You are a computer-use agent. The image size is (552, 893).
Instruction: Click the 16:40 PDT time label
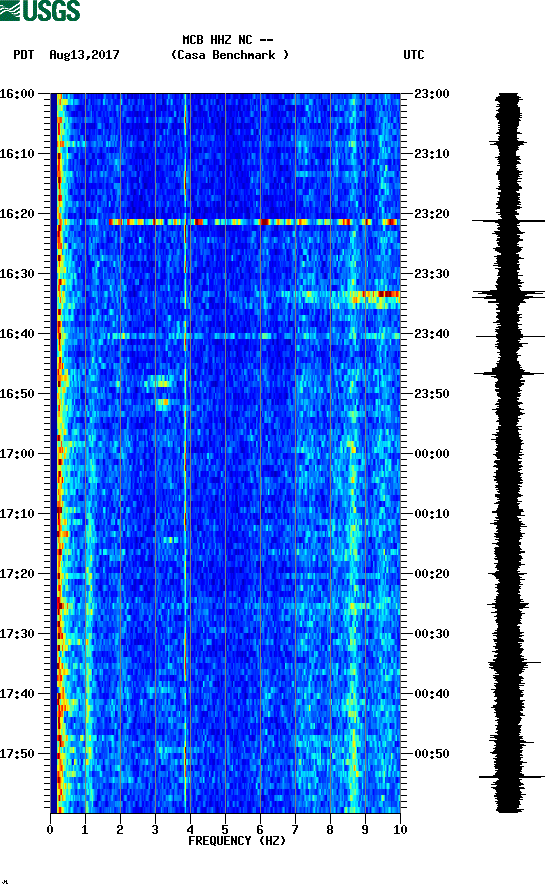coord(17,334)
